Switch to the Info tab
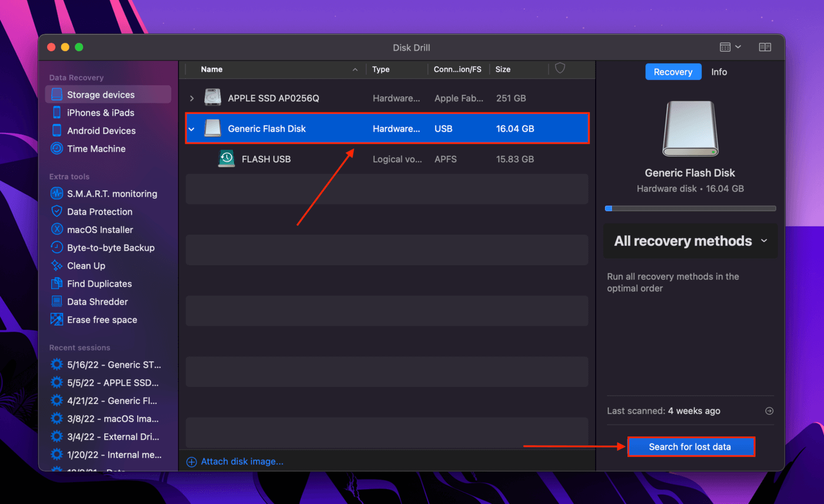 pyautogui.click(x=719, y=72)
